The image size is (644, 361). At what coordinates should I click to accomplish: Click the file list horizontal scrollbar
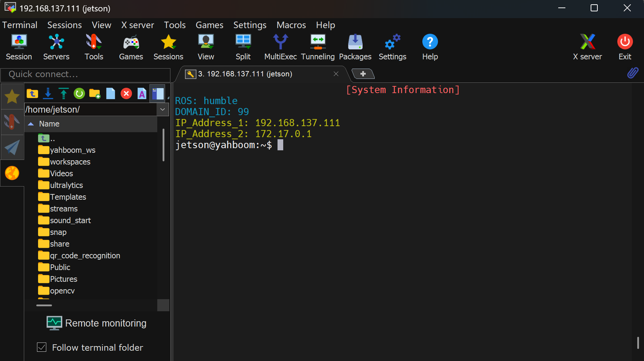[44, 305]
